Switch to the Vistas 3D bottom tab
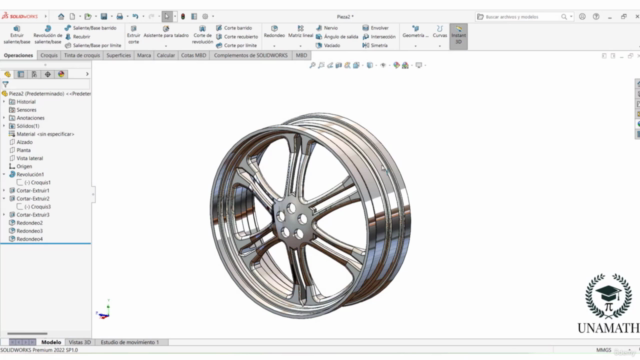Image resolution: width=640 pixels, height=360 pixels. click(80, 342)
